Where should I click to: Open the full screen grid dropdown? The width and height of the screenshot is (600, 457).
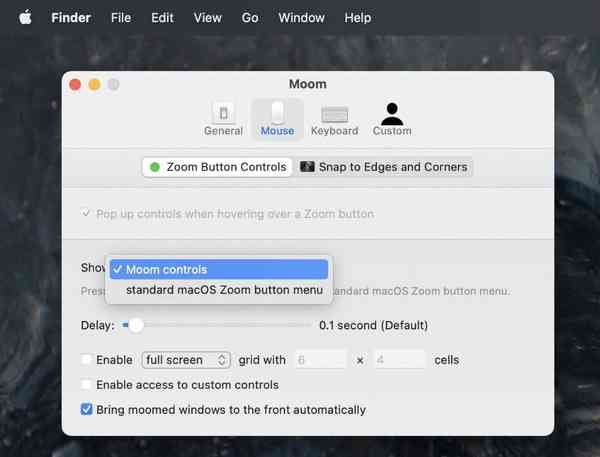[186, 360]
